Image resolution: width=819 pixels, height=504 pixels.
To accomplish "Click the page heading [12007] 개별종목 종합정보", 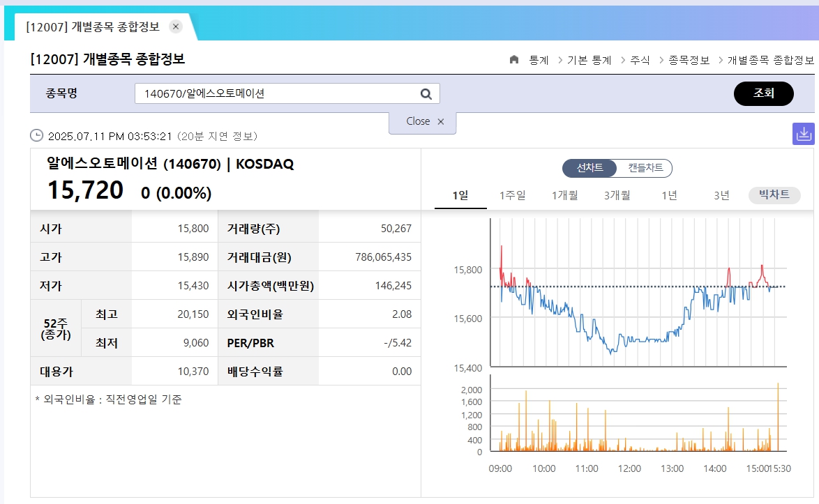I will pyautogui.click(x=107, y=59).
